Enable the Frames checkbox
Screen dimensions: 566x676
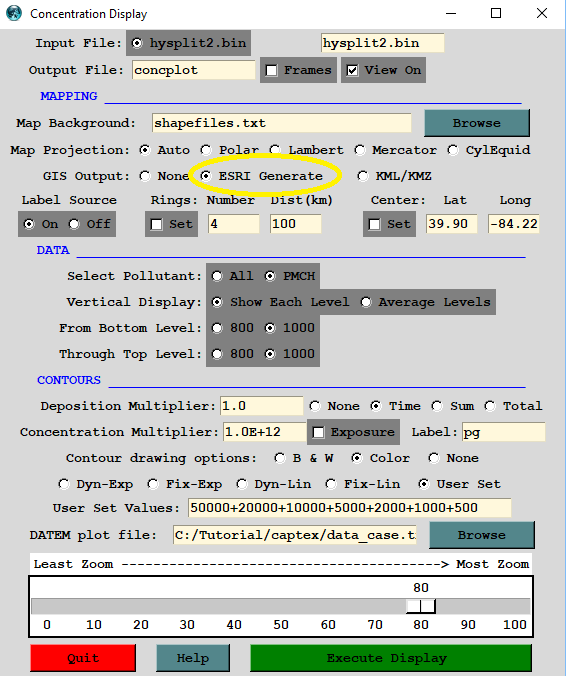[272, 70]
